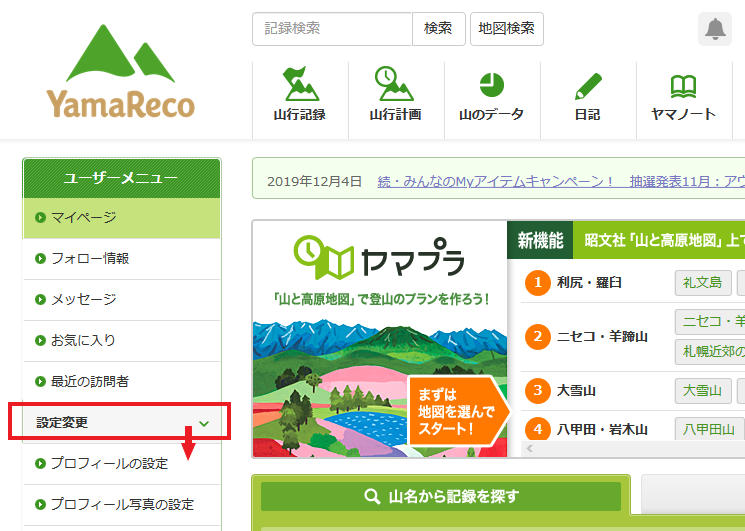Open ヤマノート book icon

[683, 86]
